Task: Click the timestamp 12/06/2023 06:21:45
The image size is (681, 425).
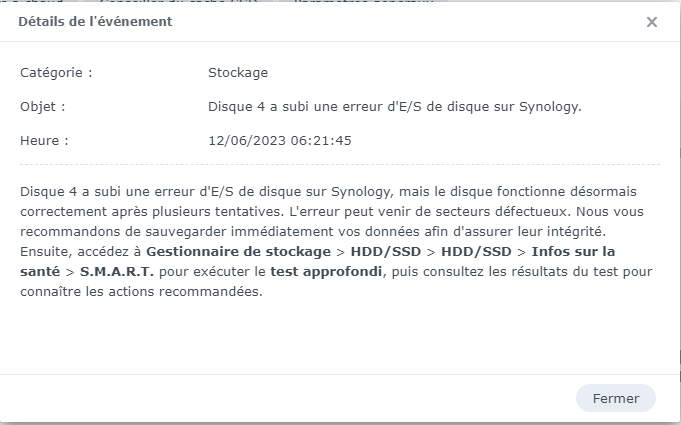Action: point(279,141)
